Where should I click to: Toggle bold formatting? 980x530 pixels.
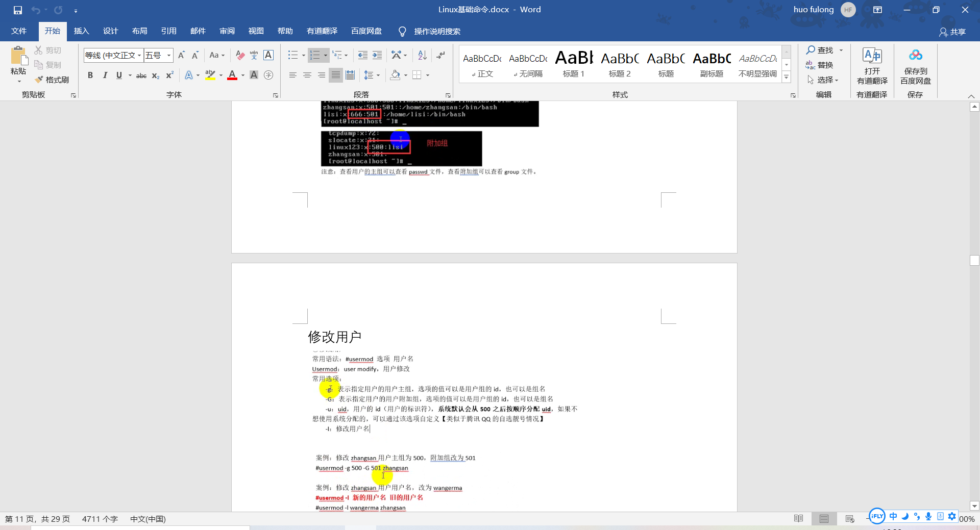click(90, 75)
